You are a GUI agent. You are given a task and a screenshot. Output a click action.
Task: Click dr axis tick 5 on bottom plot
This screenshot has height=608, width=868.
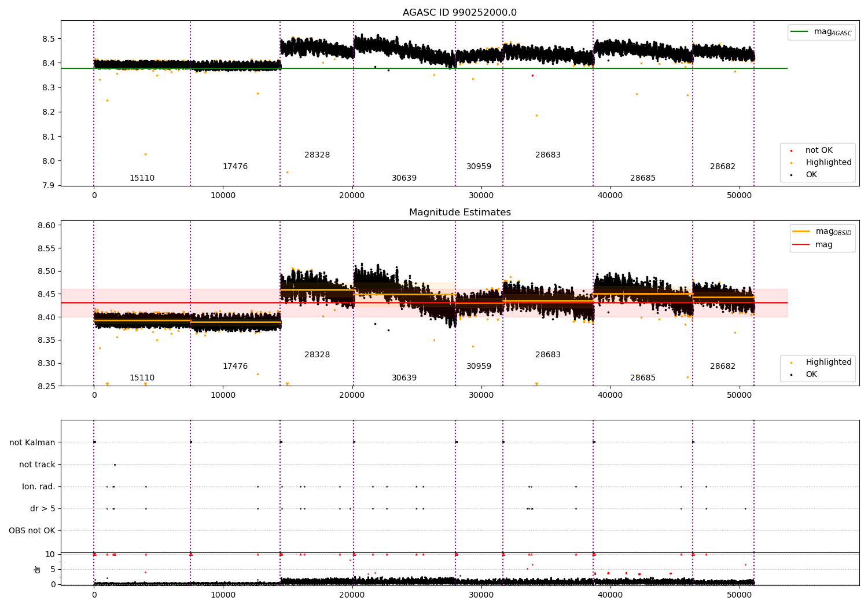(x=53, y=570)
